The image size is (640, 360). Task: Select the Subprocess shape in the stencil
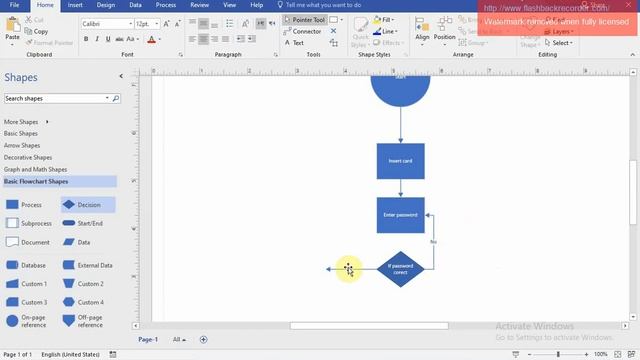(x=29, y=223)
